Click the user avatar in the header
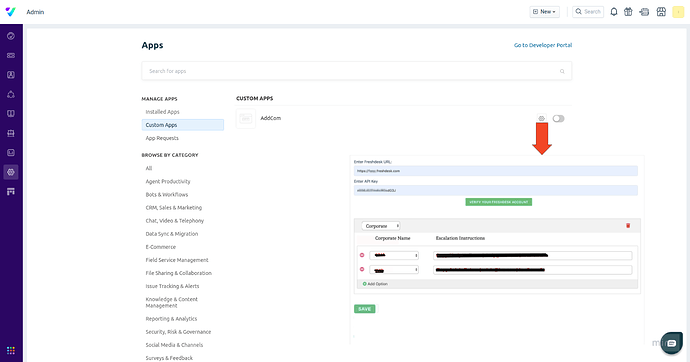Viewport: 690px width, 362px height. pos(678,12)
